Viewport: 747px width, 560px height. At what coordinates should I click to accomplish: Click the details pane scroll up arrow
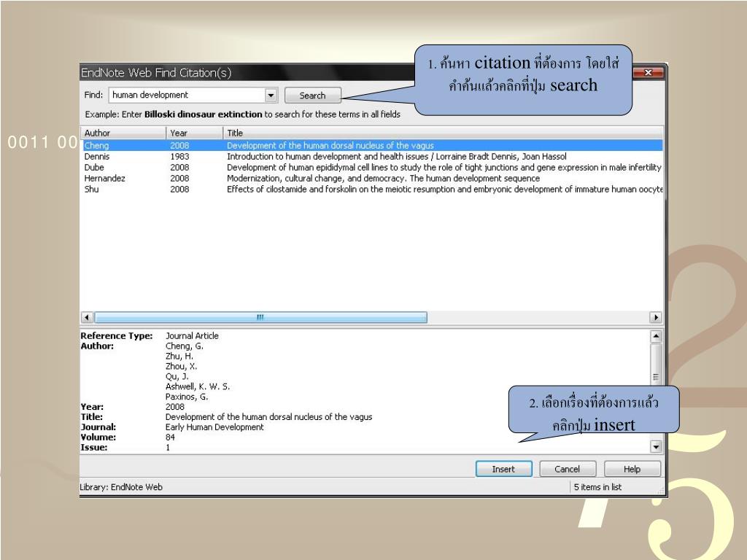656,336
